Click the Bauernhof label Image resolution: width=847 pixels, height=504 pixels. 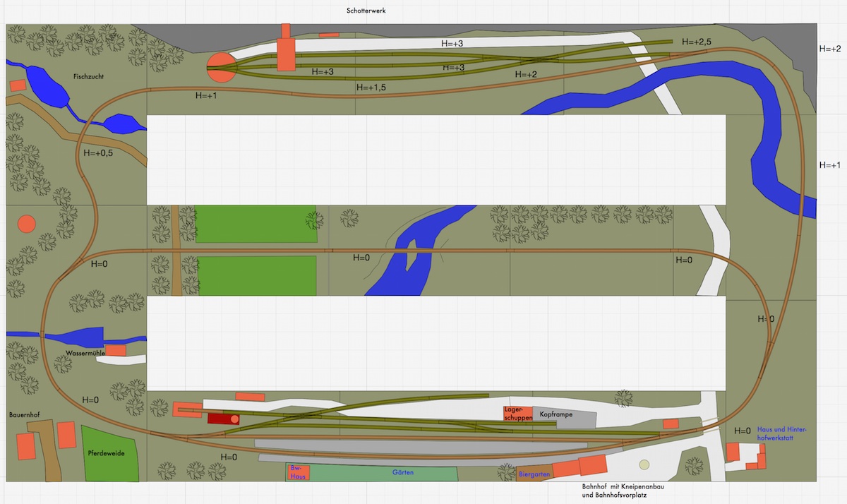click(28, 415)
